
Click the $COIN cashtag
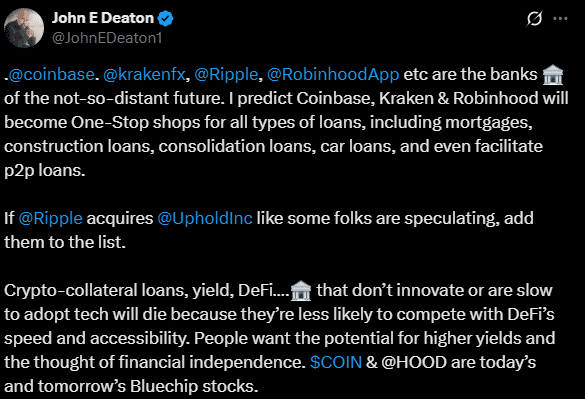coord(336,362)
